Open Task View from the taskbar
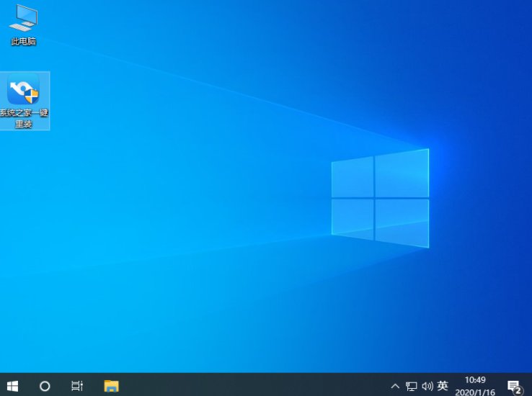532x396 pixels. [77, 386]
